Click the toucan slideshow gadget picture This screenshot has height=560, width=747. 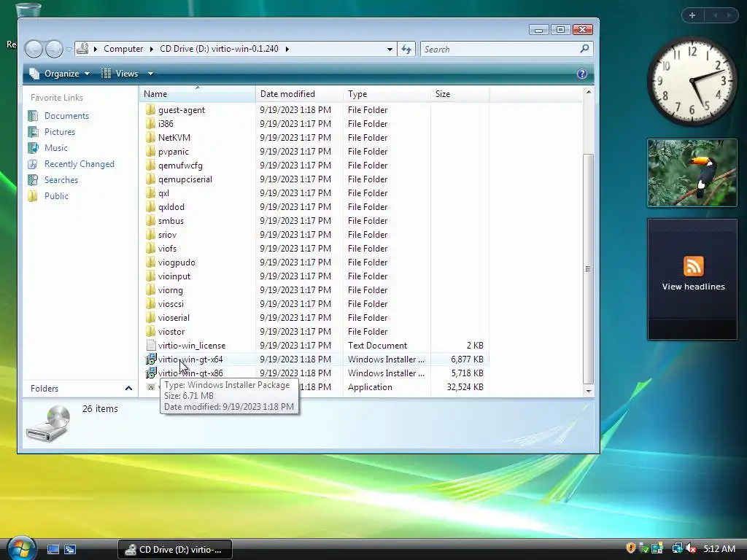click(692, 173)
